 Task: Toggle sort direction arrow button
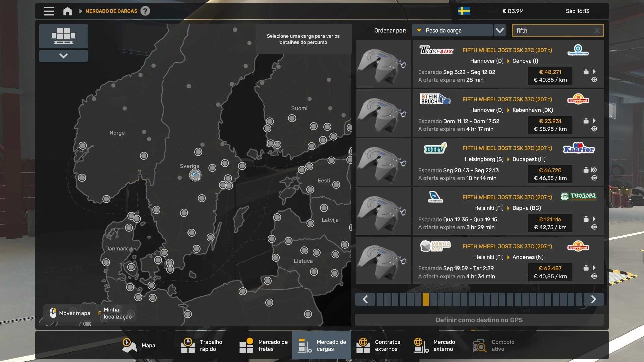(x=500, y=31)
